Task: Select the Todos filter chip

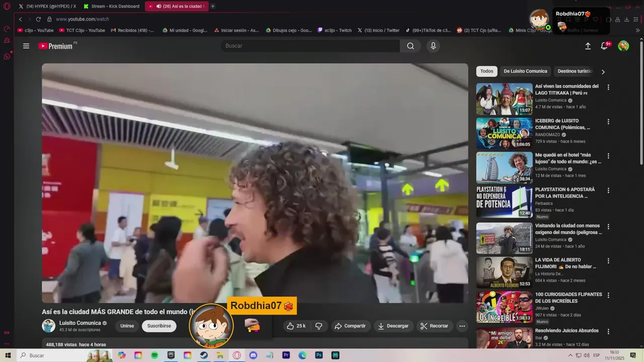Action: coord(487,71)
